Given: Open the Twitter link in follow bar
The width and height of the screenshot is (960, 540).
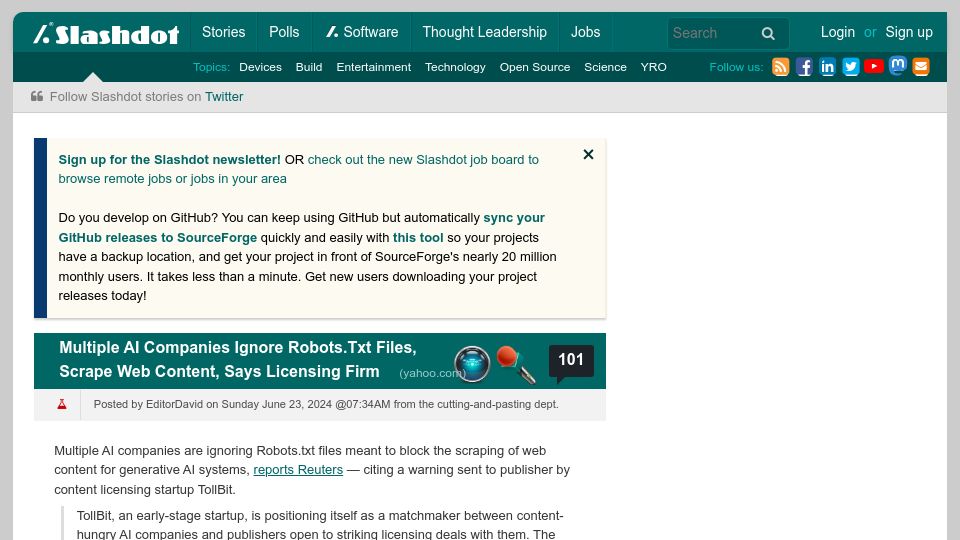Looking at the screenshot, I should 223,97.
